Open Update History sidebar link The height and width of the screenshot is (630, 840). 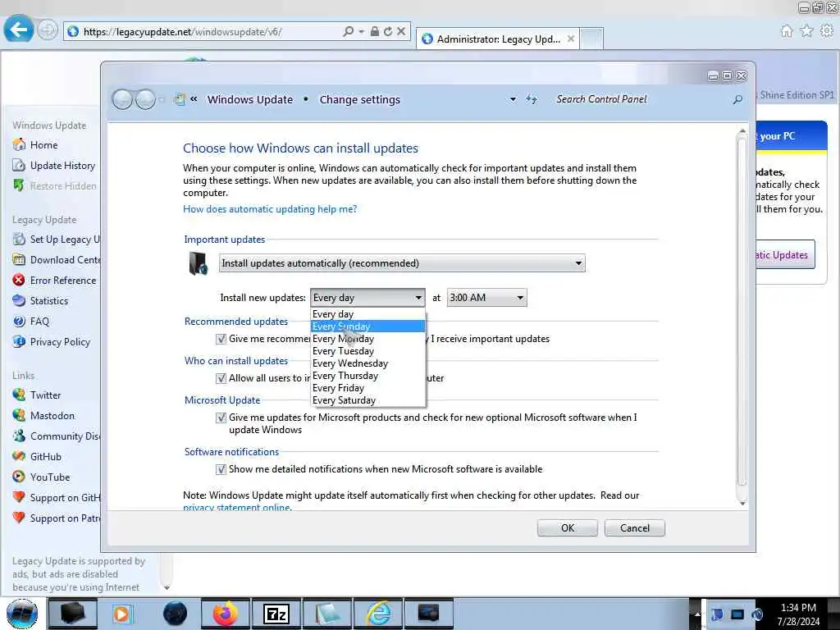click(62, 166)
